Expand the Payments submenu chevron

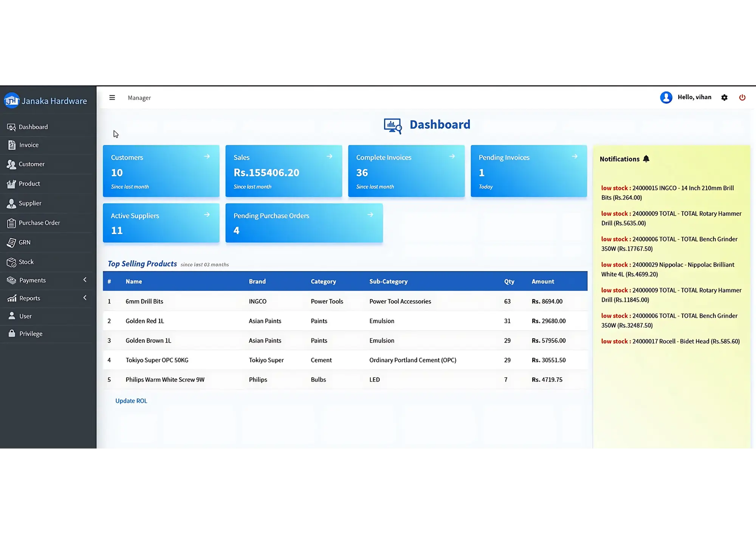pyautogui.click(x=85, y=280)
